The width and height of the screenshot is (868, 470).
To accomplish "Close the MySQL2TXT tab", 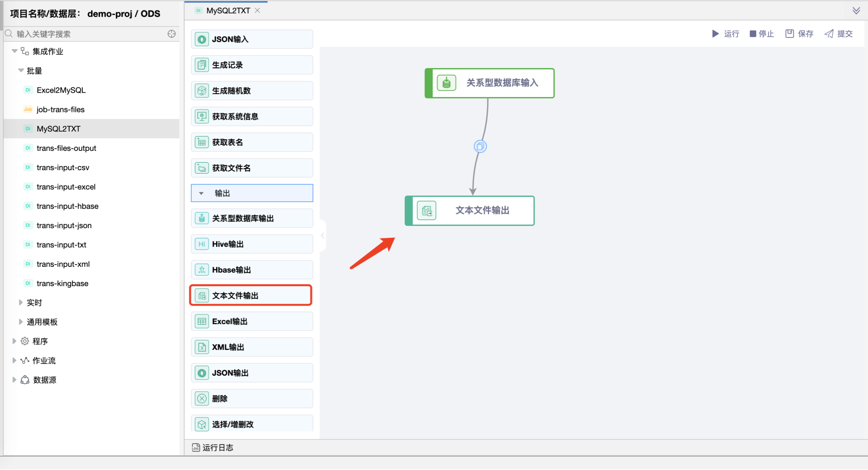I will [258, 11].
